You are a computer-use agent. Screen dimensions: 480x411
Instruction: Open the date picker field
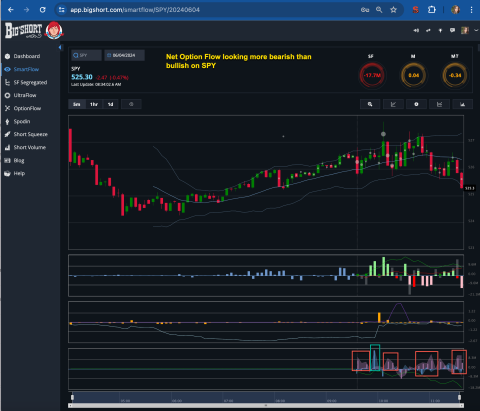(x=124, y=55)
